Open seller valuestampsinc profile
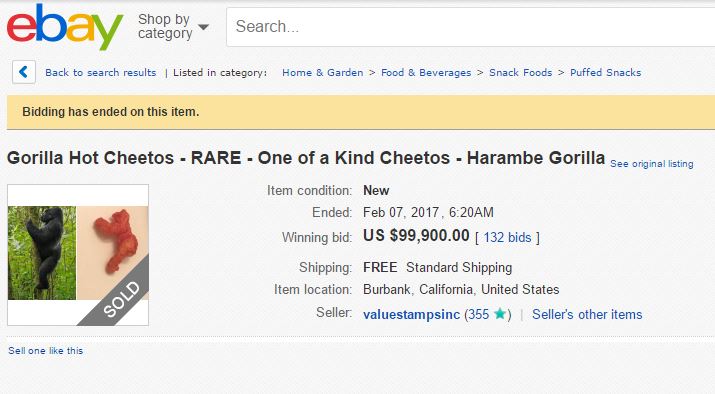 (411, 315)
